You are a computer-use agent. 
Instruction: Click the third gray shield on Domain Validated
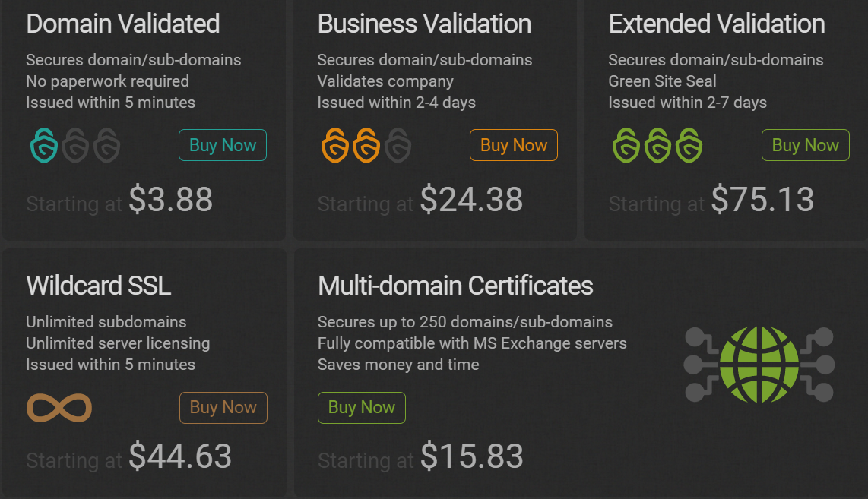[x=107, y=145]
